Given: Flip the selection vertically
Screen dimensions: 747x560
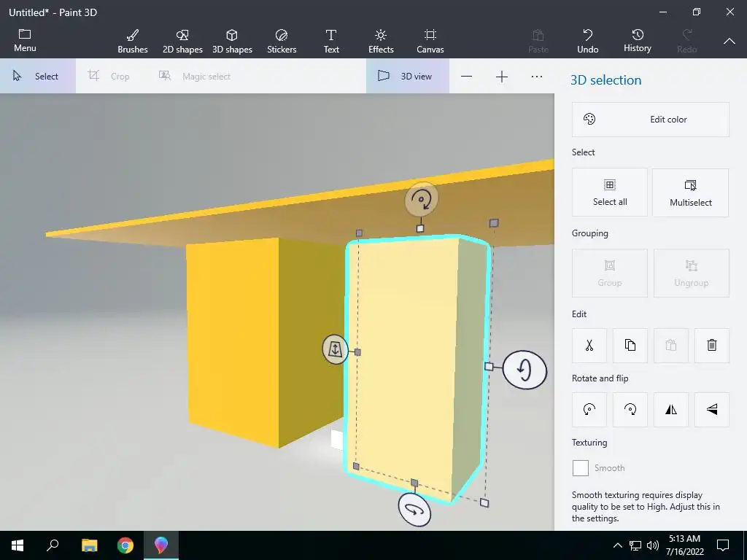Looking at the screenshot, I should pyautogui.click(x=712, y=410).
